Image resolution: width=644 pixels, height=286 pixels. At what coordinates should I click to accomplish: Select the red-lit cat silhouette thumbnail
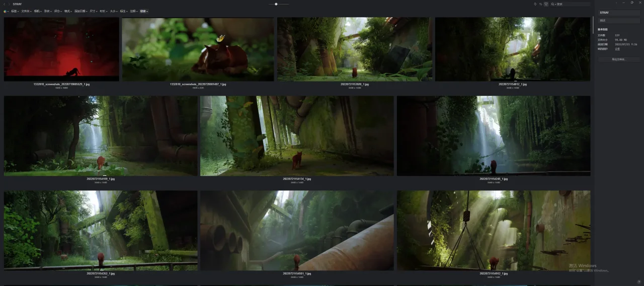(61, 49)
